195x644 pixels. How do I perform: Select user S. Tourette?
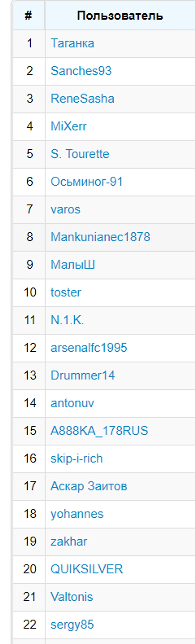(x=80, y=154)
